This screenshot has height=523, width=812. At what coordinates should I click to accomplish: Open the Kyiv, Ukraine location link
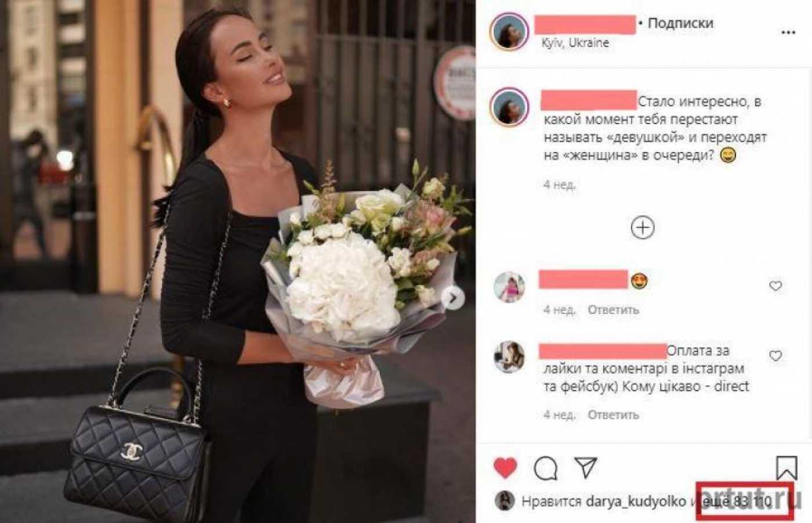pos(575,43)
